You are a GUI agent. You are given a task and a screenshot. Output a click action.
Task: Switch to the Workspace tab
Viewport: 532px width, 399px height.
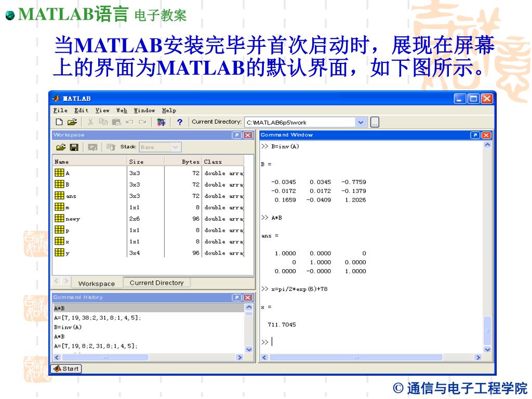(x=96, y=283)
